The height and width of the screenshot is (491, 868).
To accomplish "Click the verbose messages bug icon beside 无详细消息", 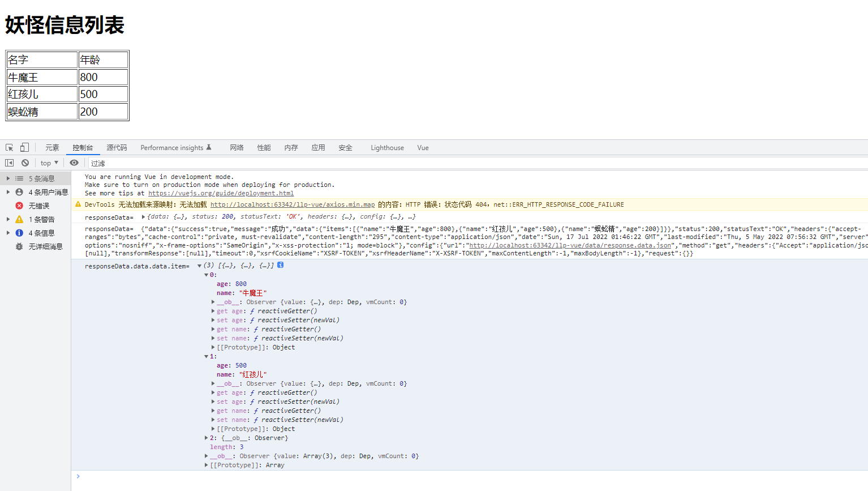I will pyautogui.click(x=18, y=246).
